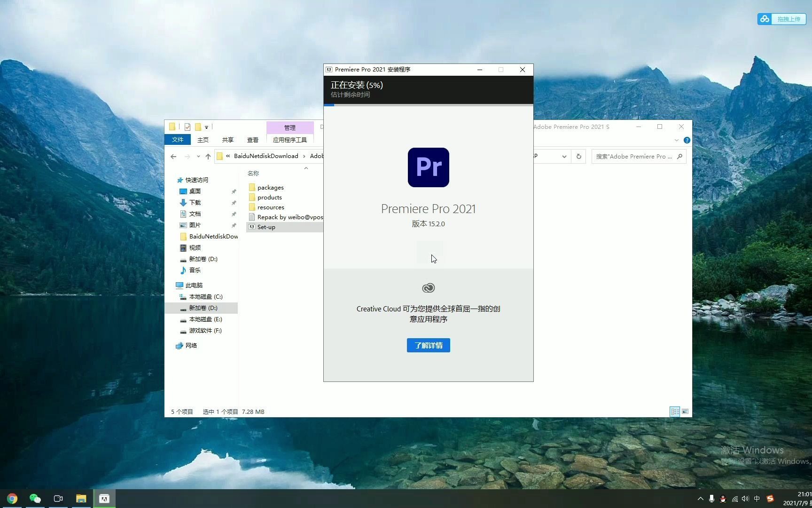Click the 管理 contextual tab

[x=290, y=127]
